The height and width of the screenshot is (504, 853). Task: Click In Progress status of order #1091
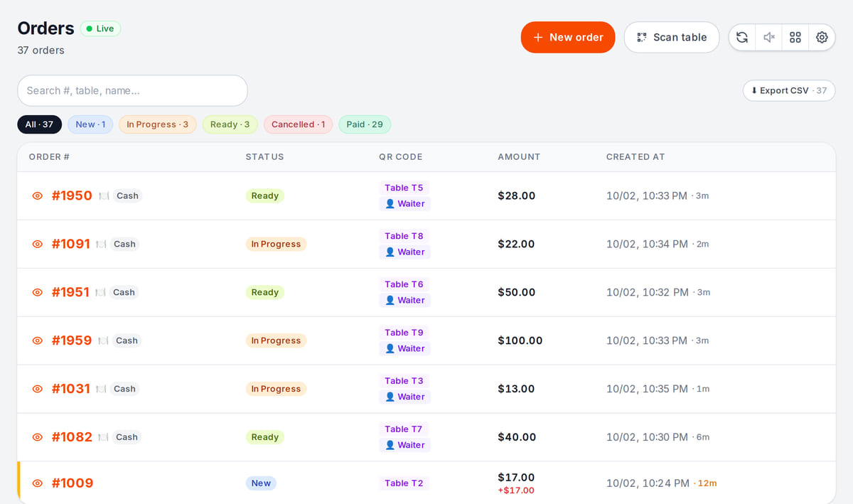(276, 244)
